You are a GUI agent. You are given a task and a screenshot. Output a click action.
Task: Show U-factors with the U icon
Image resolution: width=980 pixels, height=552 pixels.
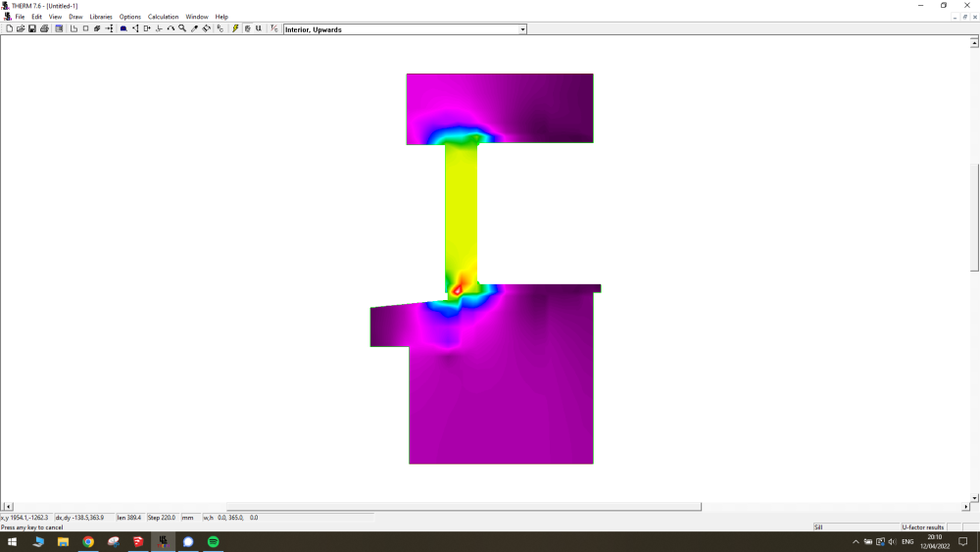pos(259,28)
